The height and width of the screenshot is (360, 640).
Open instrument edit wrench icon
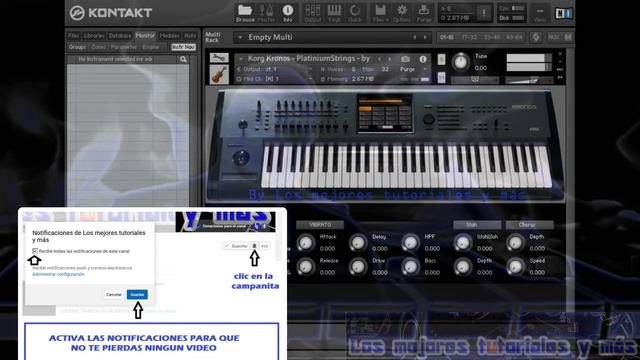click(x=219, y=58)
